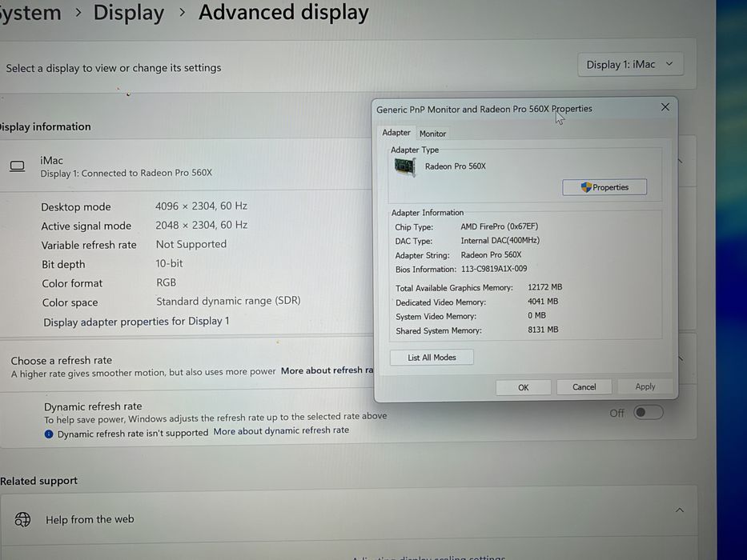Screen dimensions: 747x560
Task: Click the blue info icon beside Dynamic refresh rate isn't supported
Action: [x=49, y=434]
